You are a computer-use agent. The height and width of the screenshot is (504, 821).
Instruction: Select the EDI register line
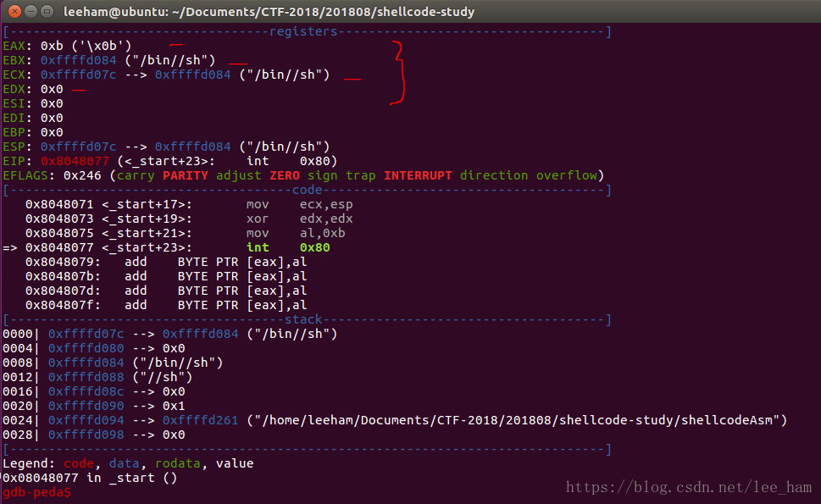(33, 118)
